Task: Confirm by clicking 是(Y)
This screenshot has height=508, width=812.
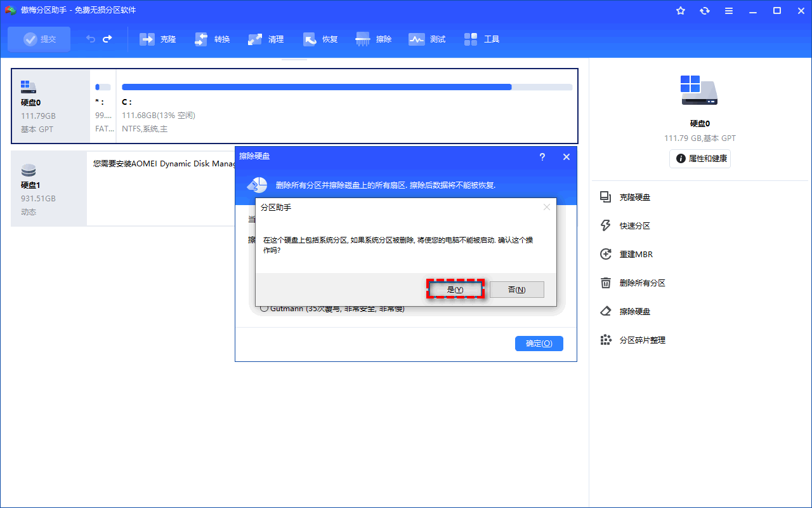Action: [x=455, y=289]
